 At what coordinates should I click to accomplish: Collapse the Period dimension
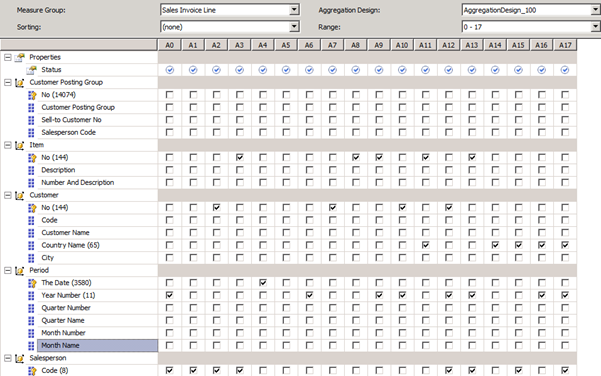coord(8,270)
